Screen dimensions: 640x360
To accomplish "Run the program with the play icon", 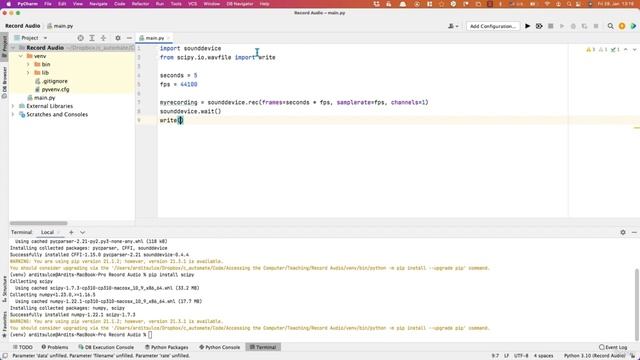I will 527,26.
